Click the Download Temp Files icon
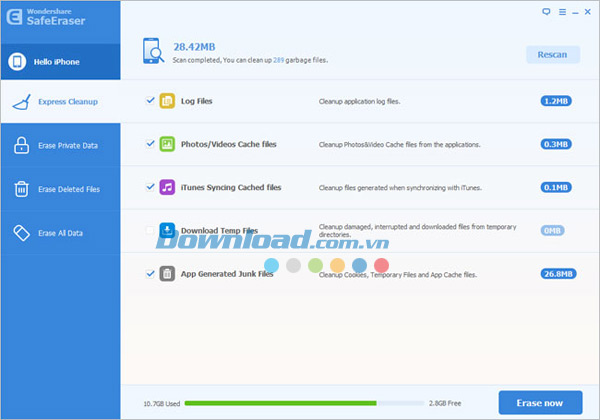The image size is (600, 420). [167, 230]
